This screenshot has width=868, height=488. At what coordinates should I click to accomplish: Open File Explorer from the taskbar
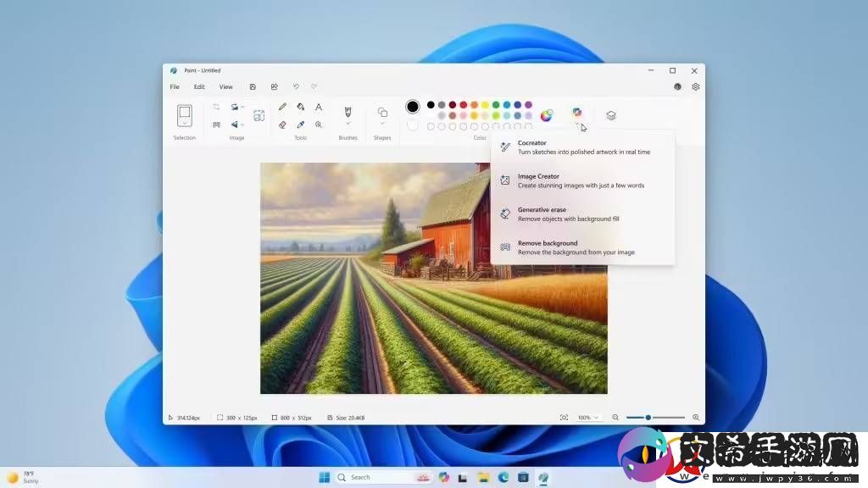(483, 477)
